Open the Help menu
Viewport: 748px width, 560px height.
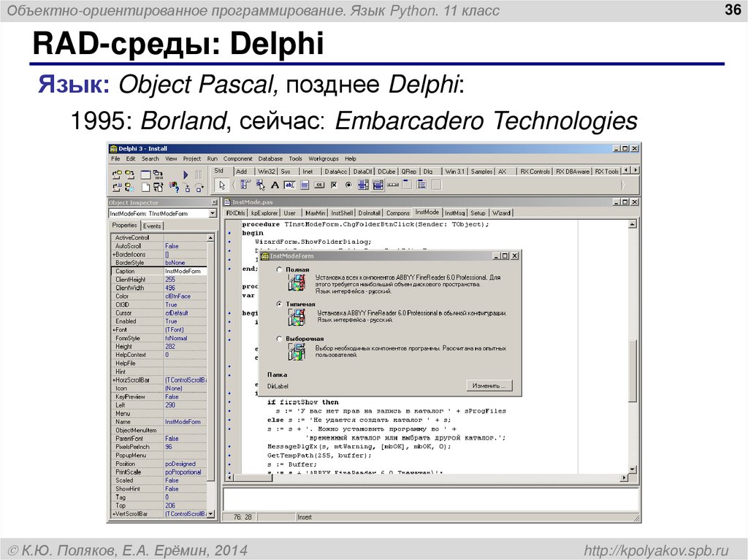pos(351,159)
